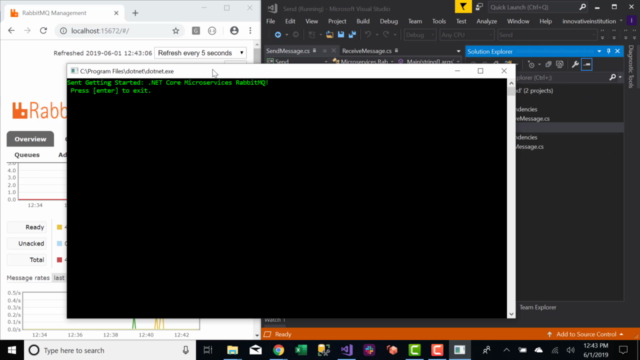Screen dimensions: 640x360
Task: Toggle Pending Changes Filter in Solution Explorer
Action: point(531,64)
